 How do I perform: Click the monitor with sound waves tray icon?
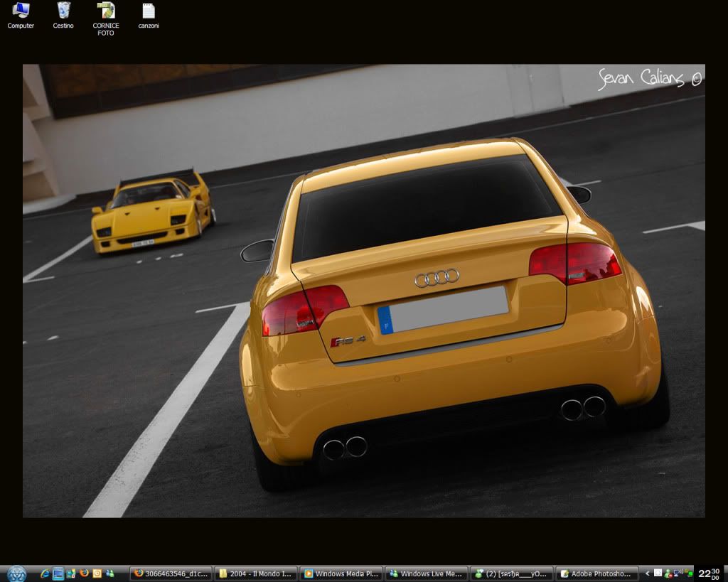coord(678,573)
